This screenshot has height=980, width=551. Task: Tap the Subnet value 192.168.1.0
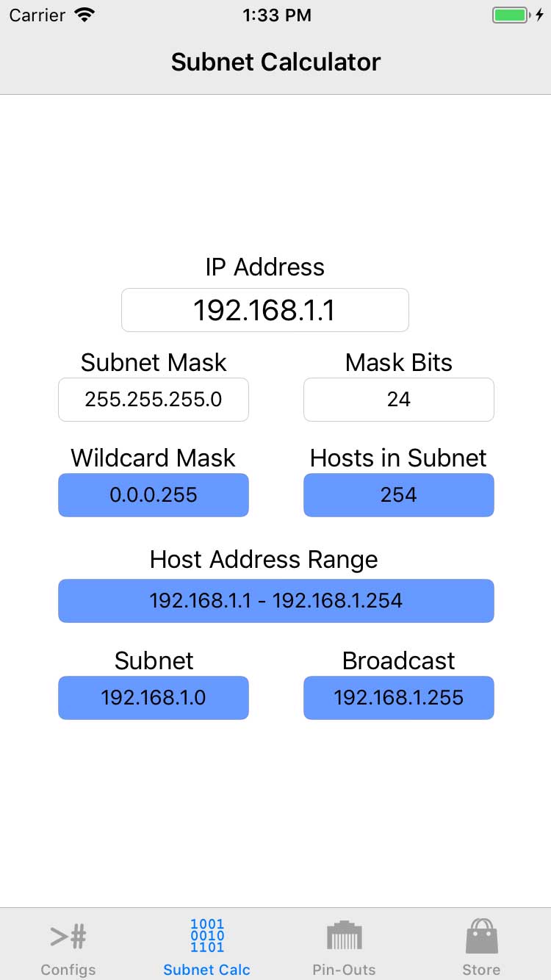[x=154, y=697]
